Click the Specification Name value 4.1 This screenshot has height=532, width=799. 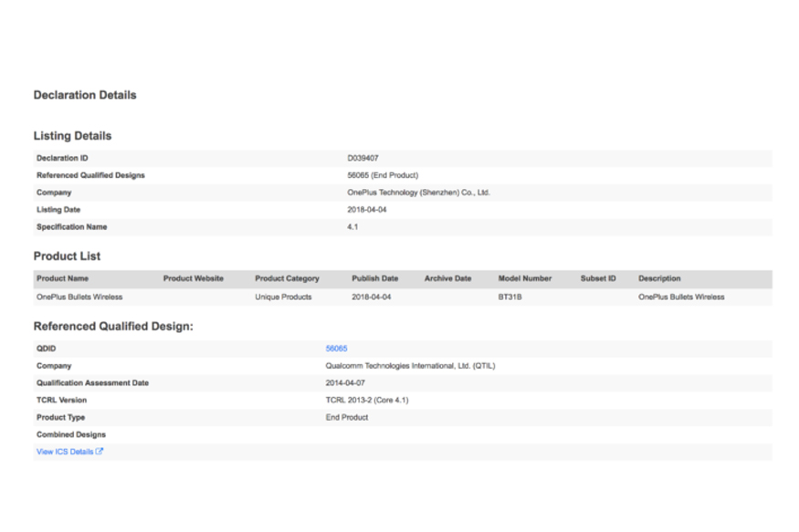point(352,227)
